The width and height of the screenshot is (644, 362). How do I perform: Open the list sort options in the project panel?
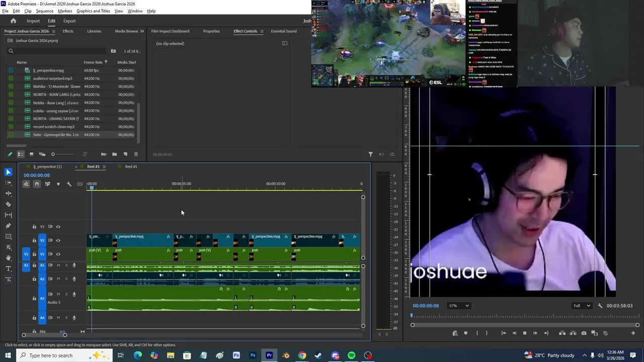(x=85, y=154)
